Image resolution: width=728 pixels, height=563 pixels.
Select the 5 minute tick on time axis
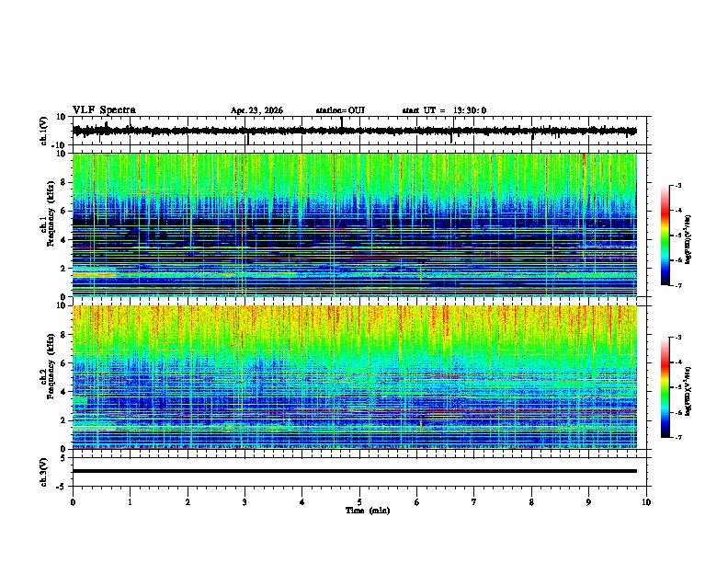point(359,502)
